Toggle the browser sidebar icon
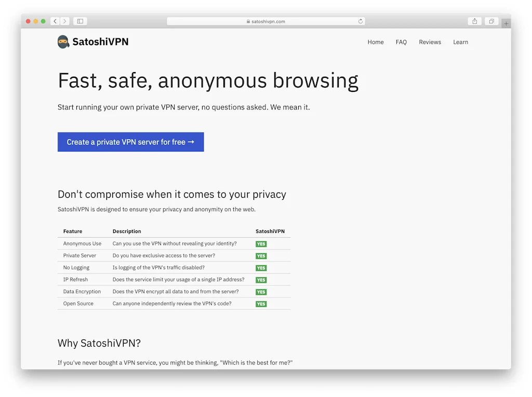The width and height of the screenshot is (532, 397). pos(79,21)
